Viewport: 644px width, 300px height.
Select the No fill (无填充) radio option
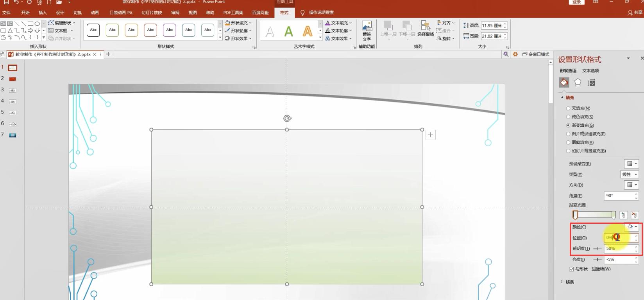(568, 108)
